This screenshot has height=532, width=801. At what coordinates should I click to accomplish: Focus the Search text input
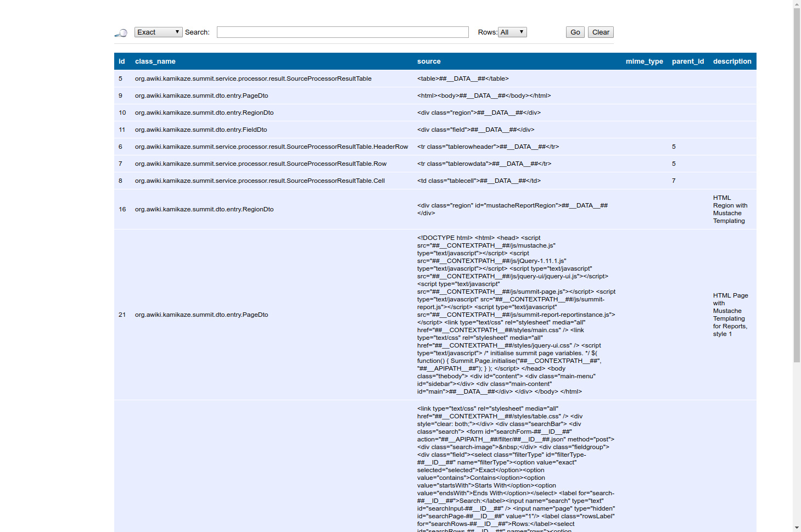click(x=343, y=32)
